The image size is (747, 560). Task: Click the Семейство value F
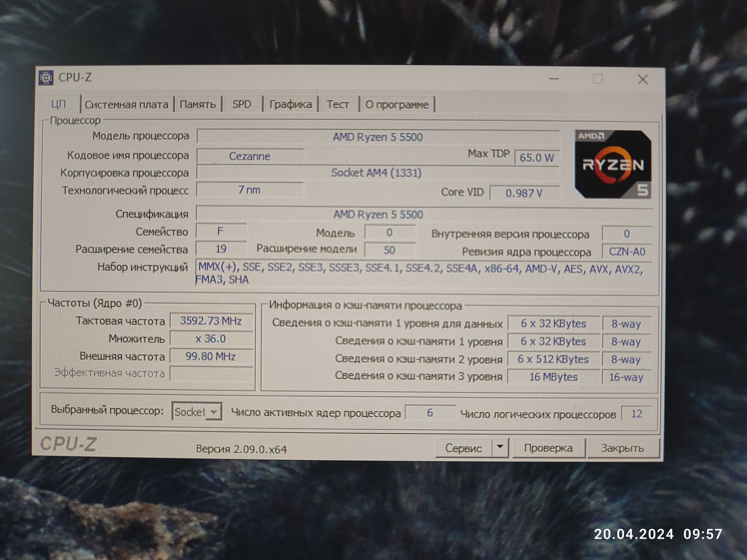pyautogui.click(x=221, y=232)
